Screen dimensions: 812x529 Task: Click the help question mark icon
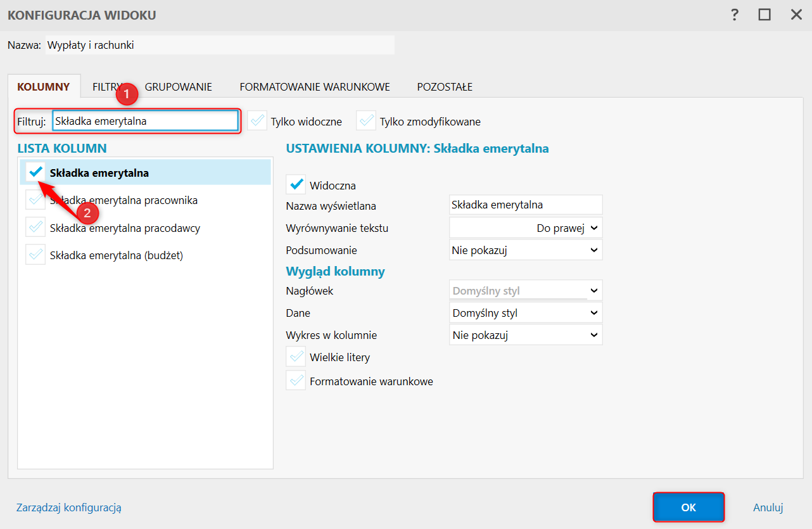(735, 15)
